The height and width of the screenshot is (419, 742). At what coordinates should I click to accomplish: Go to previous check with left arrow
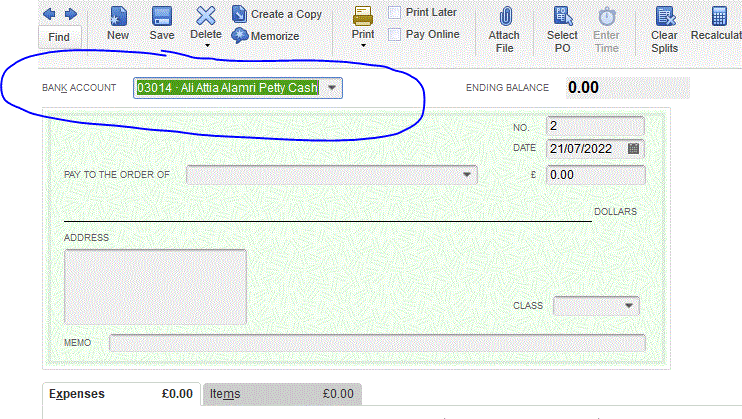[x=49, y=14]
